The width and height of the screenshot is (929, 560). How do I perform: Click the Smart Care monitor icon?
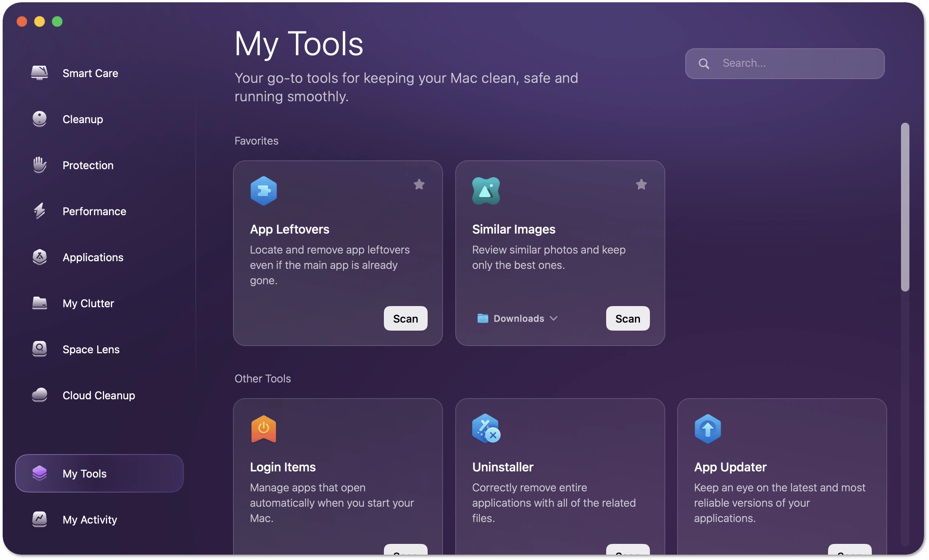40,73
